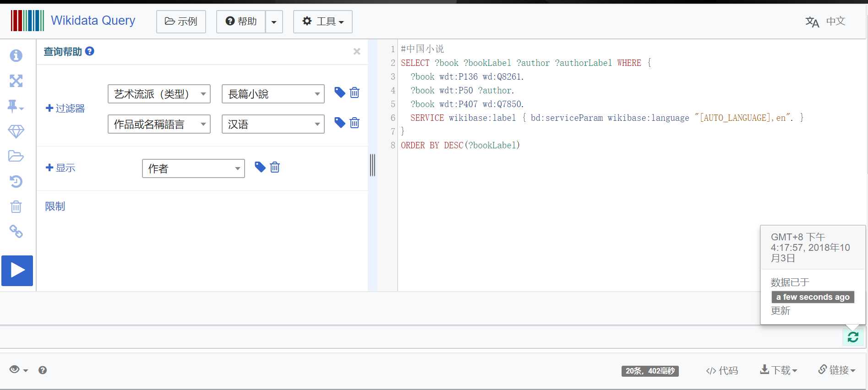The image size is (868, 390).
Task: Click the open folder sidebar icon
Action: pos(16,156)
